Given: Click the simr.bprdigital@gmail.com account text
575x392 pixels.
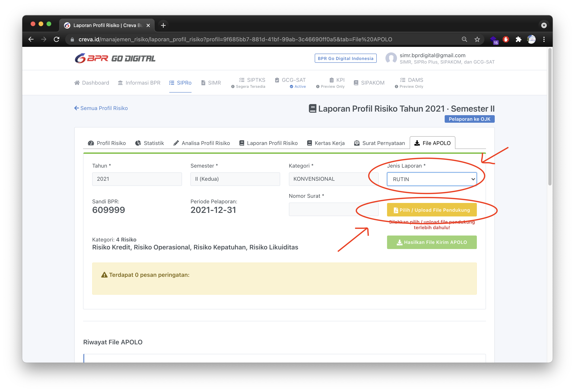Looking at the screenshot, I should 433,55.
